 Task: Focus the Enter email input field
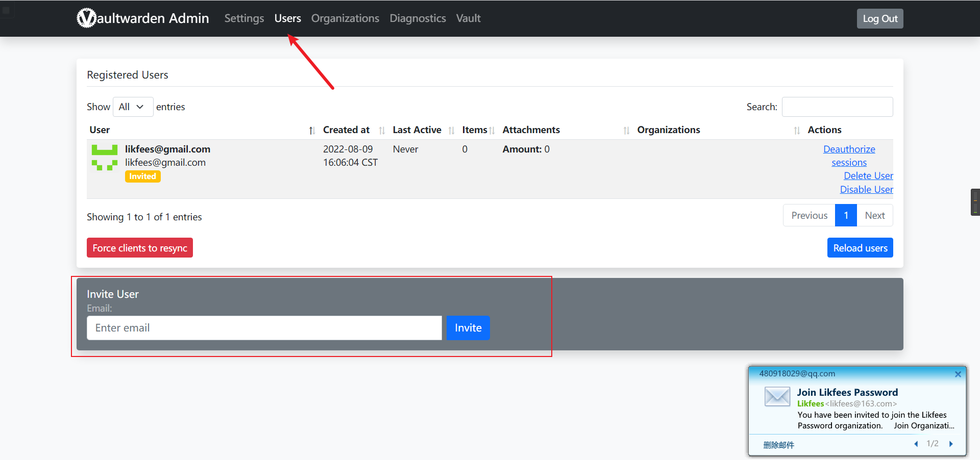(x=264, y=328)
